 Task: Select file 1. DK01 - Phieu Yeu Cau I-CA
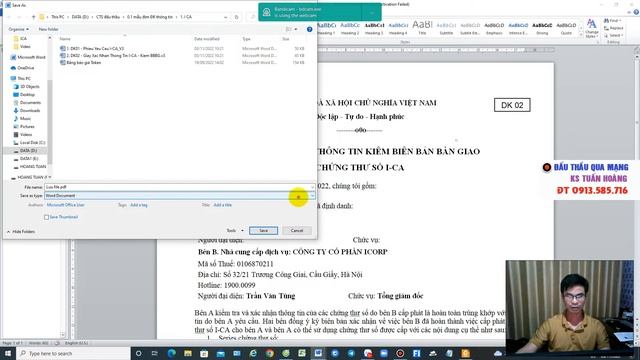pyautogui.click(x=96, y=49)
